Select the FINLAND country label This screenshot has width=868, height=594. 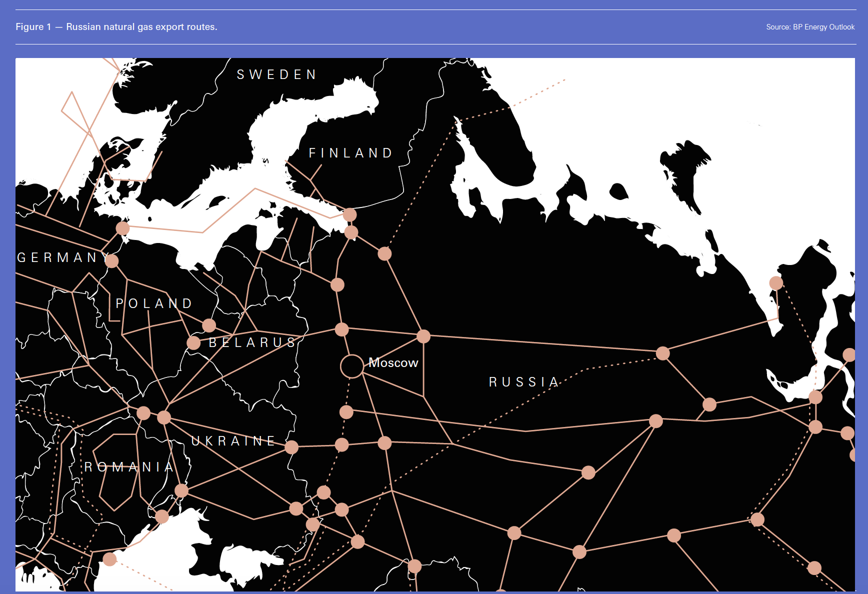pos(351,153)
